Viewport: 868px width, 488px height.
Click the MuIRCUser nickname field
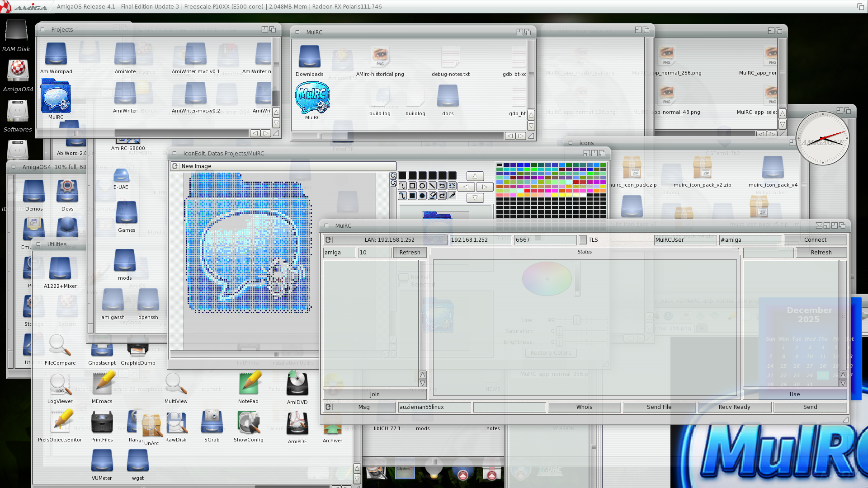685,240
